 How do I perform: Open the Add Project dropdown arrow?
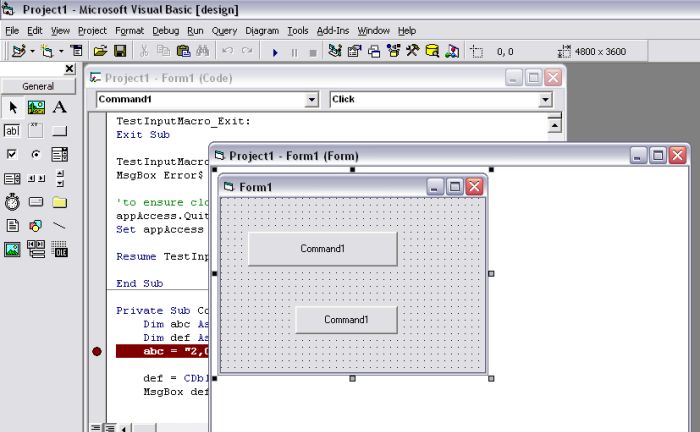click(x=32, y=51)
